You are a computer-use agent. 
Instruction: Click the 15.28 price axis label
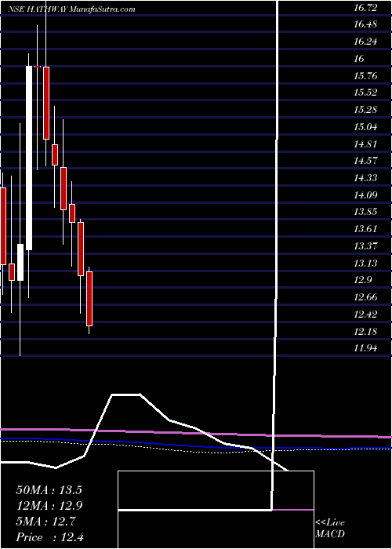pos(365,110)
